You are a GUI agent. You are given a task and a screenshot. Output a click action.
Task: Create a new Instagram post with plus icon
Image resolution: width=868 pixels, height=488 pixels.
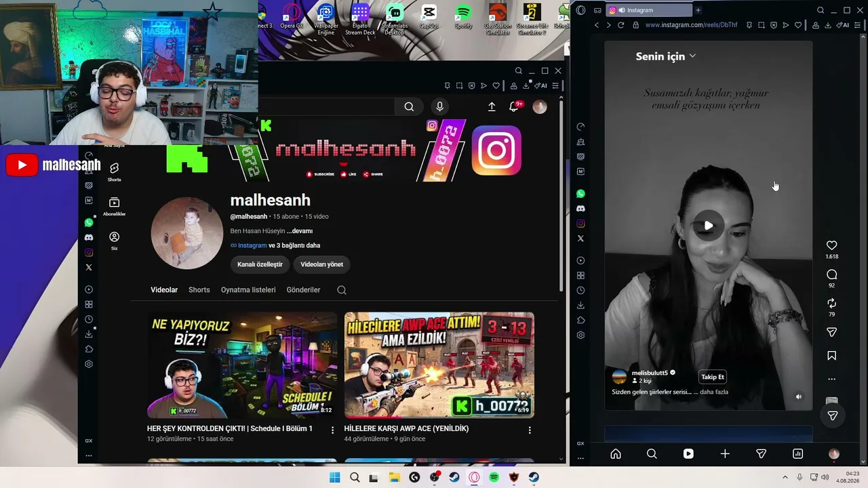tap(725, 454)
